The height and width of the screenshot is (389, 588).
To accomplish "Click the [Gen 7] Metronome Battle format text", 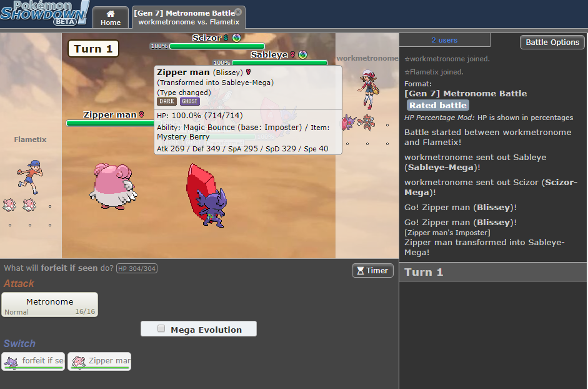I will click(466, 93).
